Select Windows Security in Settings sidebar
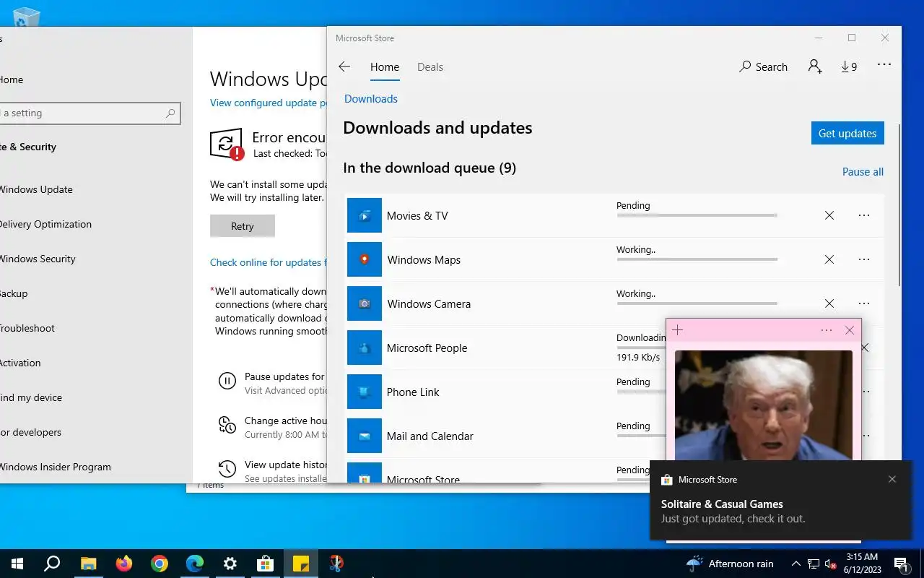Viewport: 924px width, 578px height. point(38,259)
